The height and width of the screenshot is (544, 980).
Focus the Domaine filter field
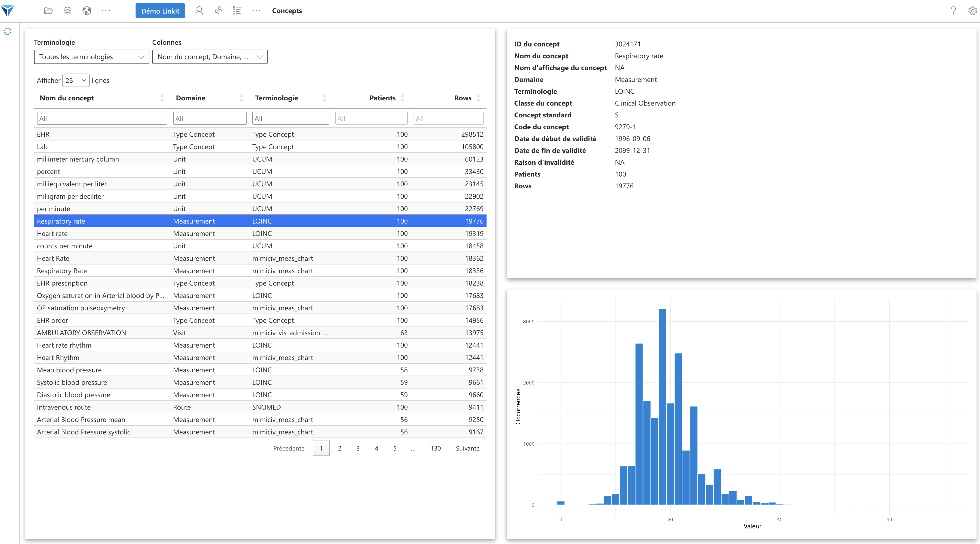[x=210, y=118]
